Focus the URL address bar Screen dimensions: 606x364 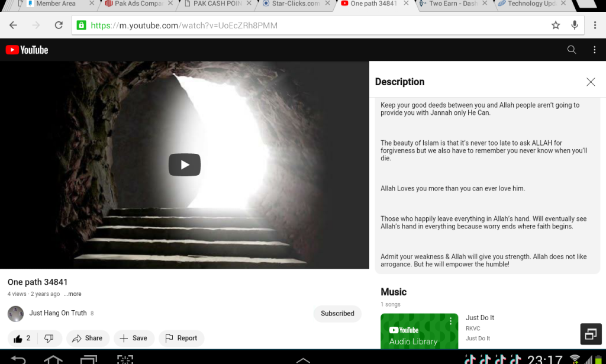coord(314,25)
